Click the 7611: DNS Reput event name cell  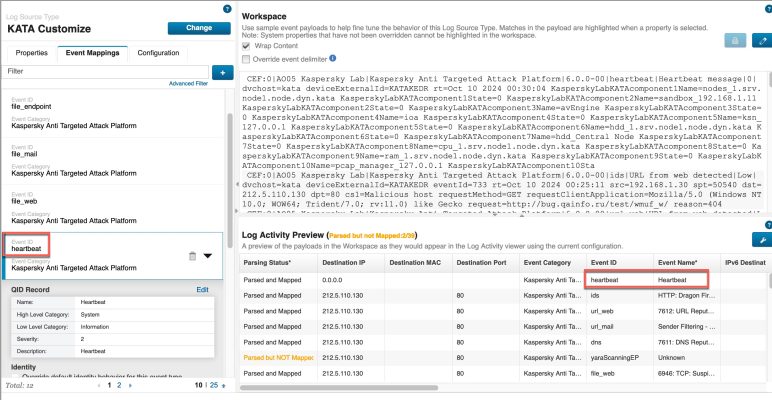click(687, 342)
